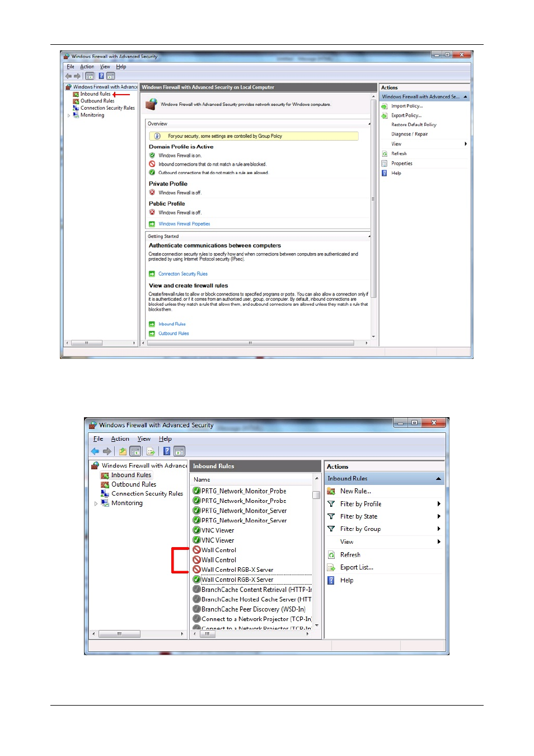Click the Export List toolbar icon in the lower window
This screenshot has height=756, width=534.
point(151,451)
